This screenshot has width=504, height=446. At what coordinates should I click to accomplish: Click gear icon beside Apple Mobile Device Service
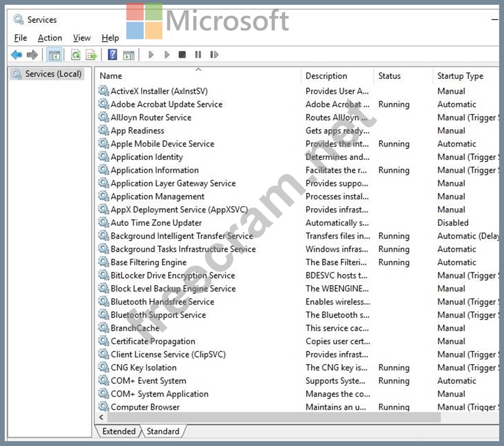coord(103,143)
